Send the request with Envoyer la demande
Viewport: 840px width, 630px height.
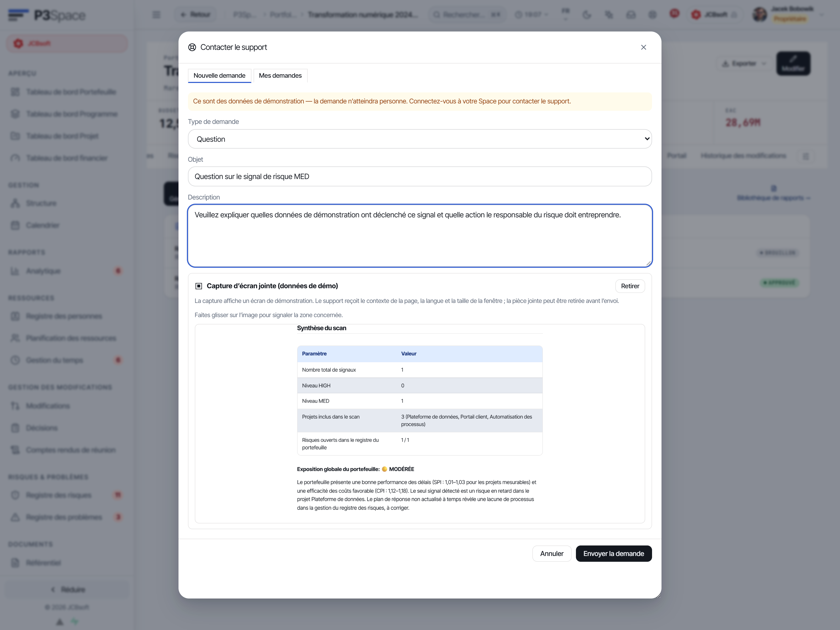tap(613, 553)
